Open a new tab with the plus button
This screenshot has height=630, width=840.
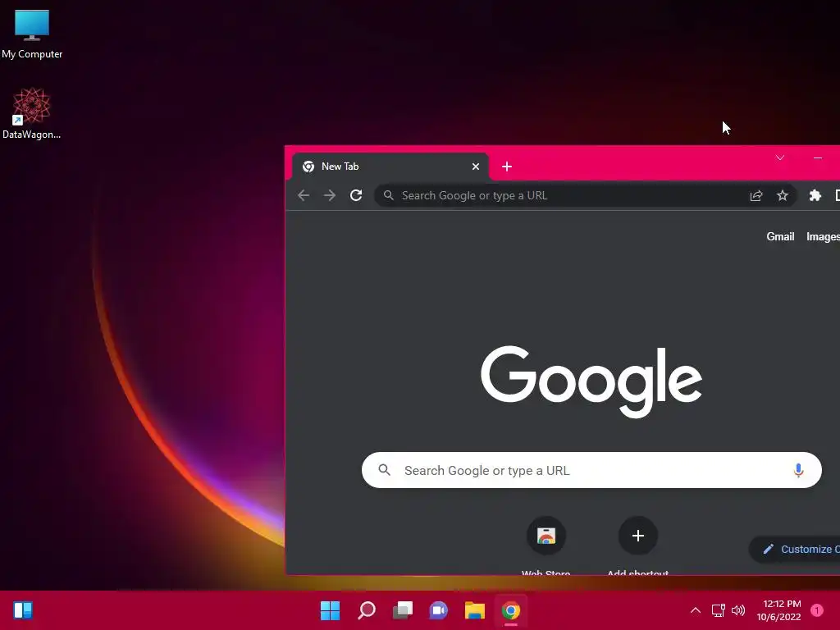click(x=507, y=167)
